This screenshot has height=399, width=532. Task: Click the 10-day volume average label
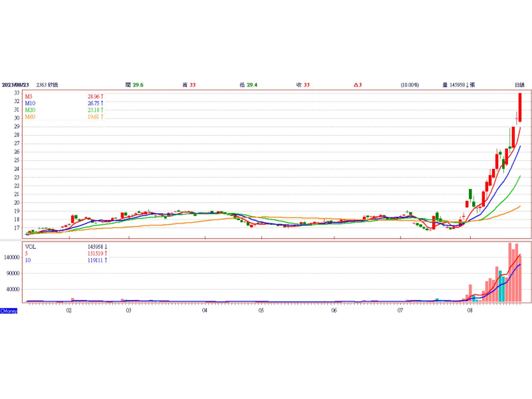click(x=28, y=260)
